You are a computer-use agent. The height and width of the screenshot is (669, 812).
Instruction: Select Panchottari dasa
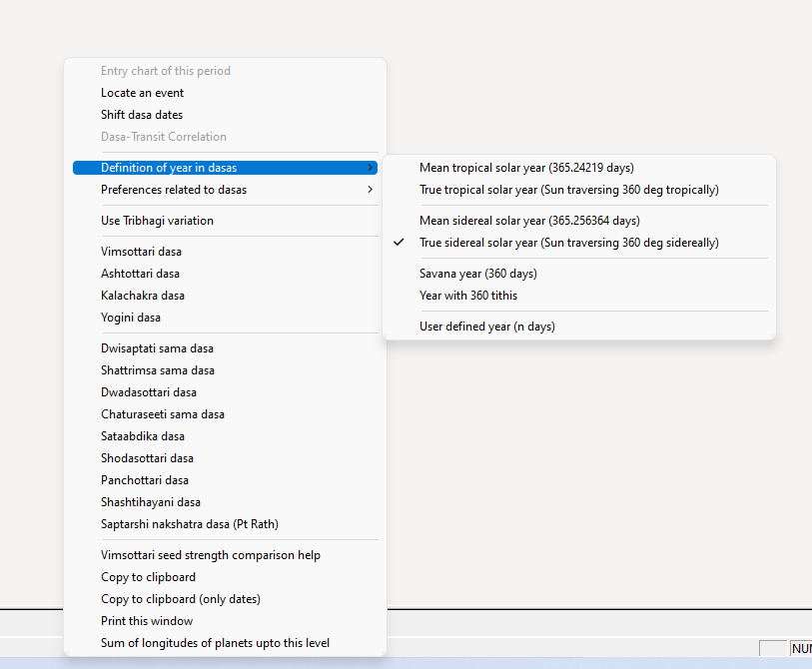[x=226, y=480]
